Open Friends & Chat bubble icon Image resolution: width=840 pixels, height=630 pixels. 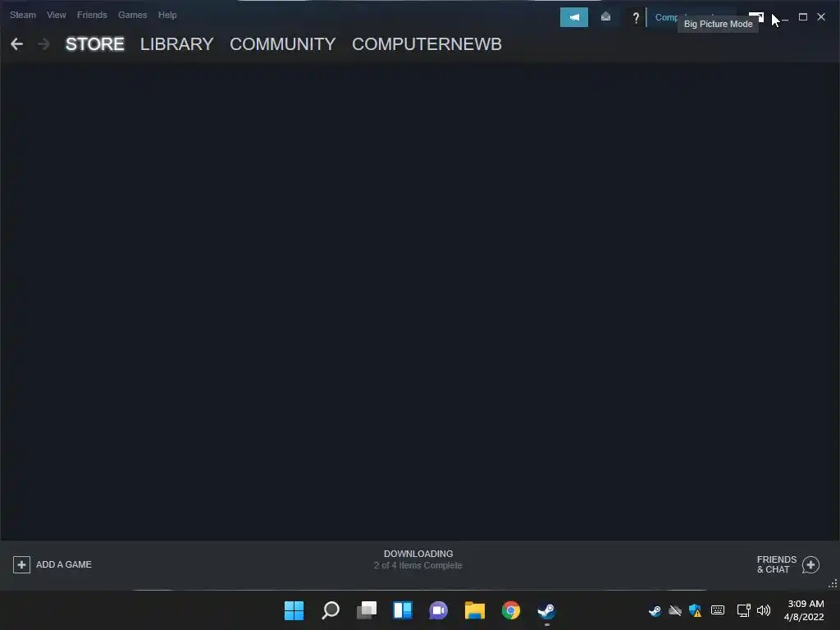(810, 564)
